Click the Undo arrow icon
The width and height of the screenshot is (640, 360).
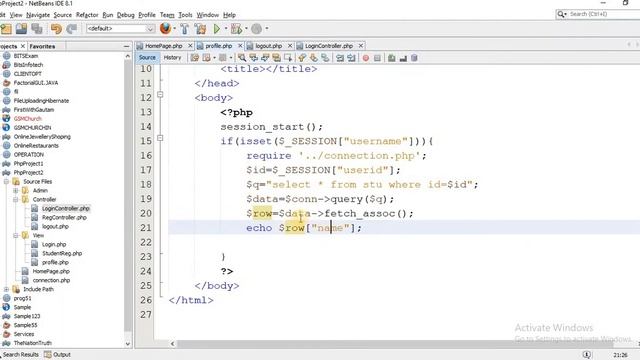(x=56, y=29)
